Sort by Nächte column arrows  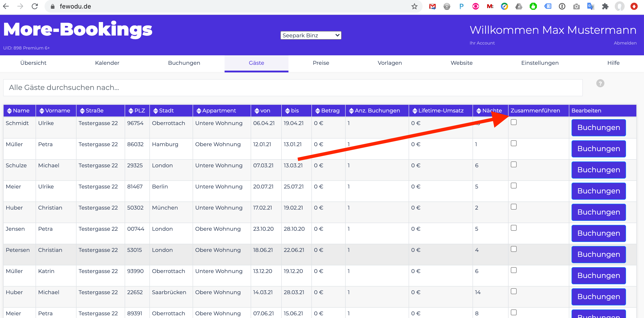click(479, 111)
